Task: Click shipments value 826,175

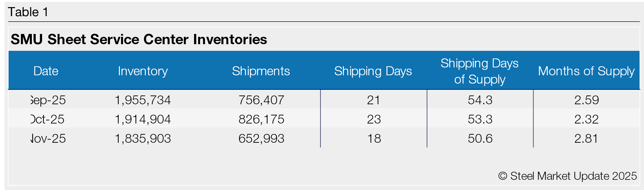Action: pyautogui.click(x=261, y=119)
